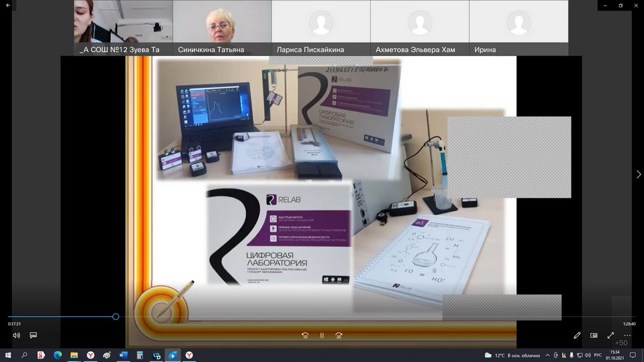The height and width of the screenshot is (362, 644).
Task: Open the pencil edit tool
Action: point(577,336)
